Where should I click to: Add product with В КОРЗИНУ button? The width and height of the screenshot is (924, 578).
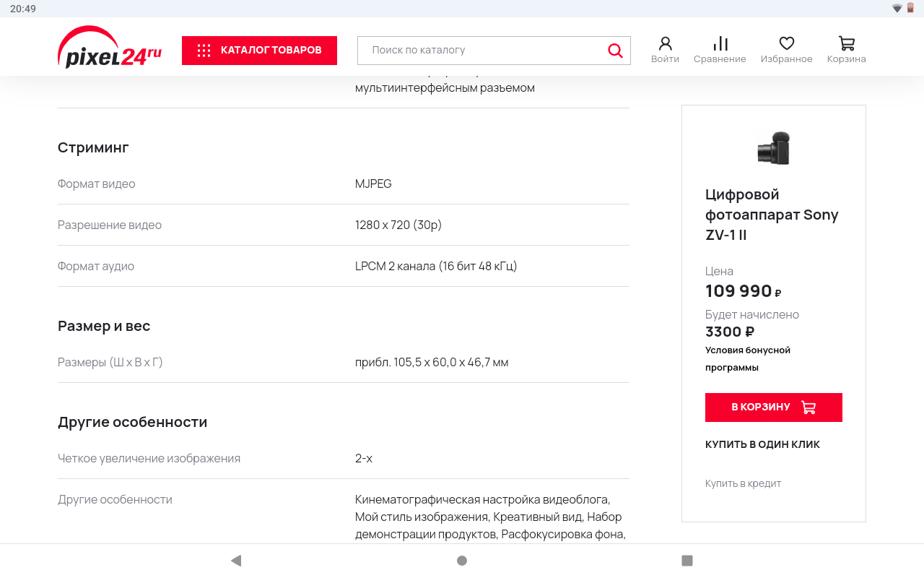[x=774, y=407]
